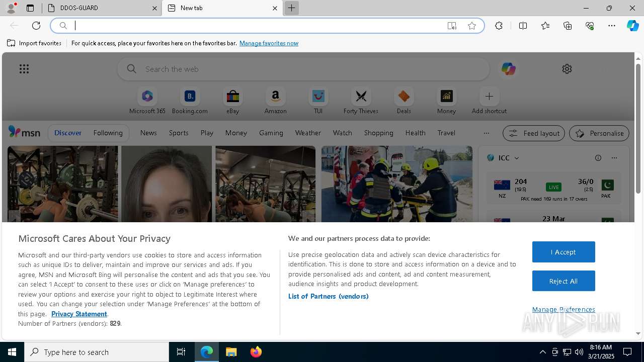
Task: Open the split screen icon
Action: pos(523,26)
